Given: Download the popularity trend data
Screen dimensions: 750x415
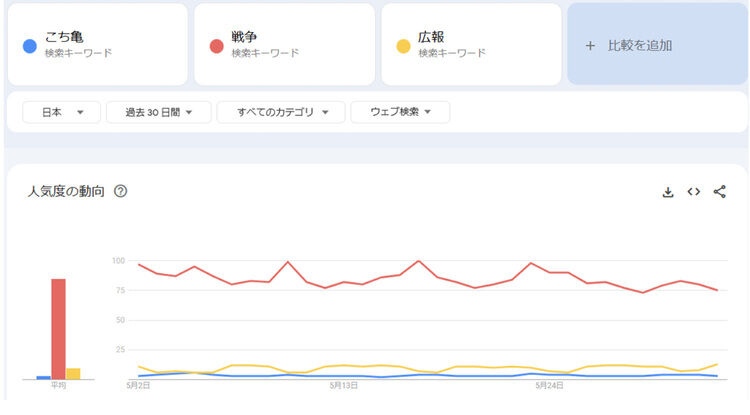Looking at the screenshot, I should 668,192.
